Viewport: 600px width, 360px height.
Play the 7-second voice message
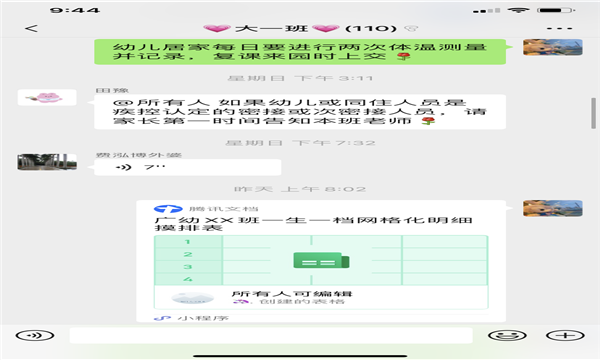pos(188,167)
